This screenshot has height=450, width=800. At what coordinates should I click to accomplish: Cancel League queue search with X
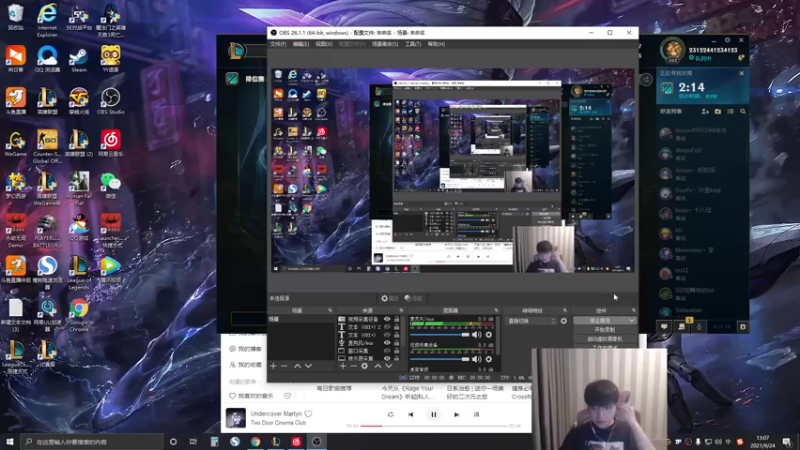pos(742,73)
